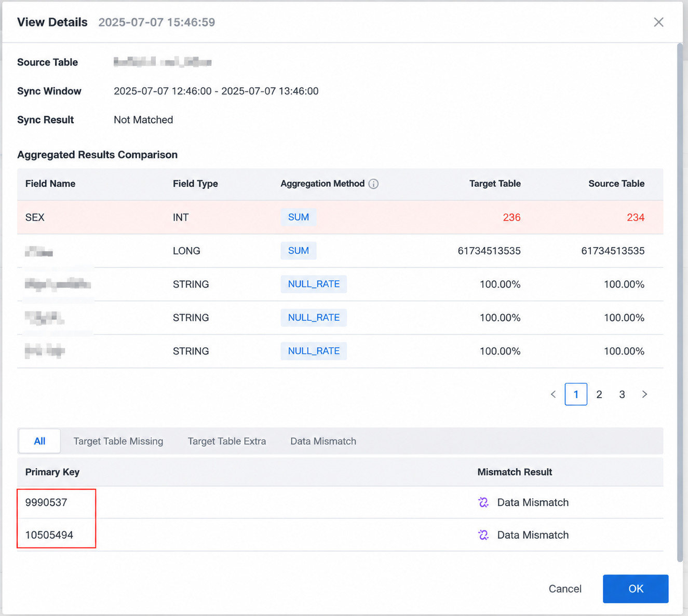Click the SEX field name

pyautogui.click(x=35, y=217)
